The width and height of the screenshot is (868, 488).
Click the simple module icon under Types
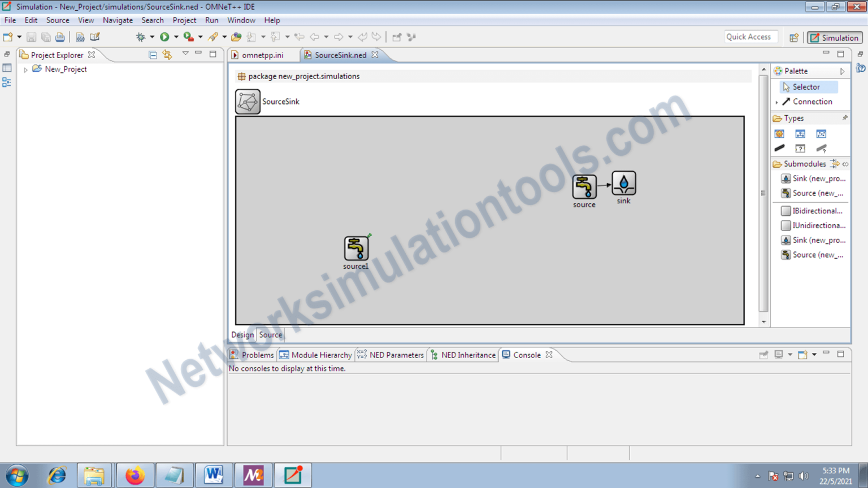[x=779, y=133]
